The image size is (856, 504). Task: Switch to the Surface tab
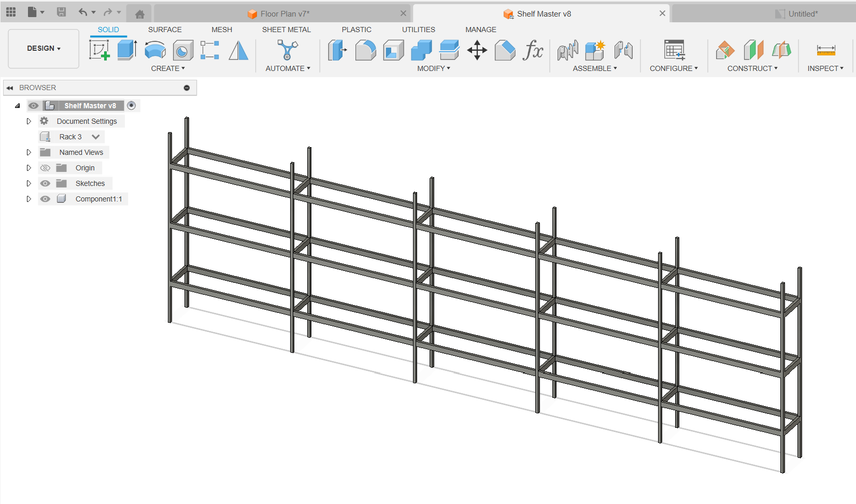165,30
